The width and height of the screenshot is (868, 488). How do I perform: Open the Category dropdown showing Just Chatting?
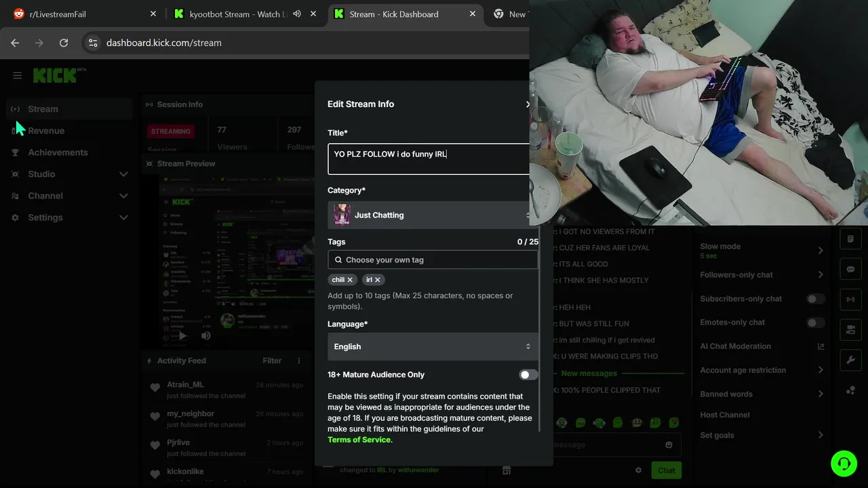(x=433, y=215)
